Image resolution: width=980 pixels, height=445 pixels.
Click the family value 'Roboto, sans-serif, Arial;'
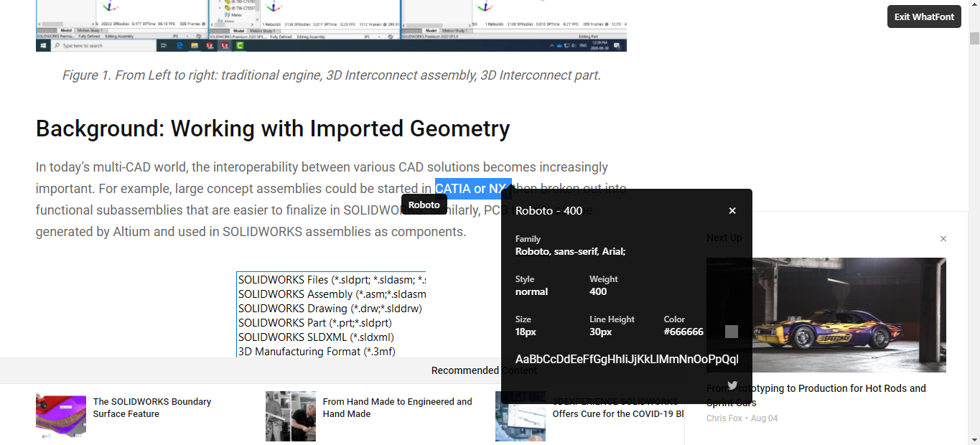point(571,252)
